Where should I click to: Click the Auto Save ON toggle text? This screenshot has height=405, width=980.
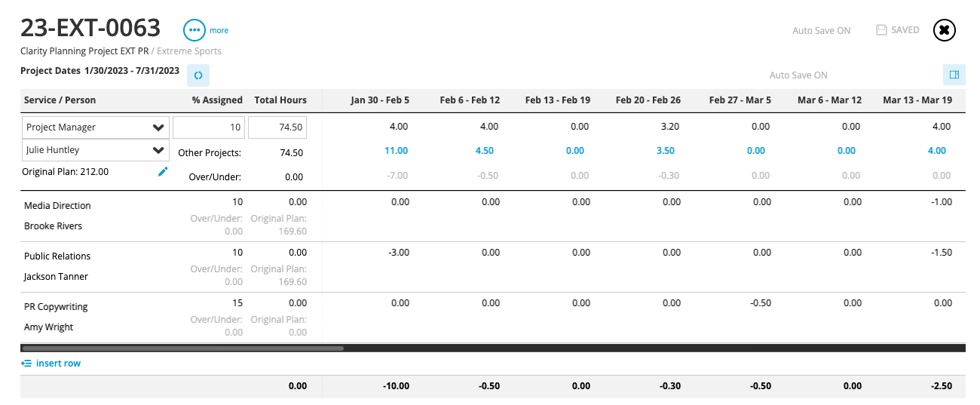pos(821,31)
